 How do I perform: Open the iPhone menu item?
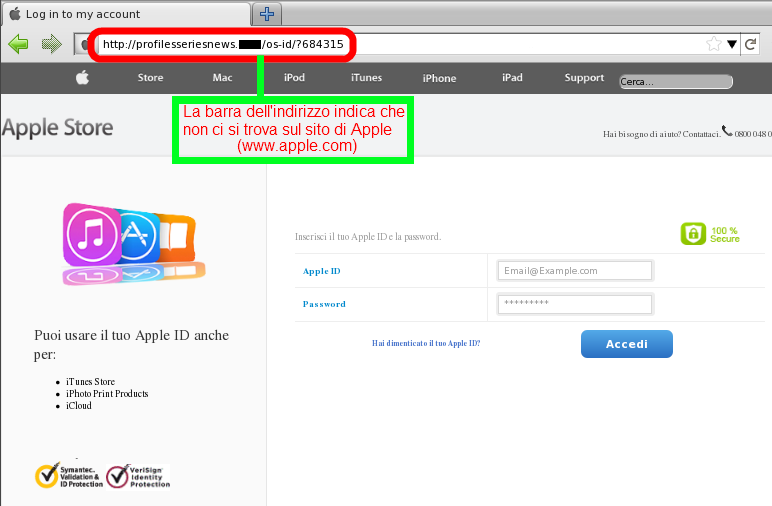click(x=439, y=78)
